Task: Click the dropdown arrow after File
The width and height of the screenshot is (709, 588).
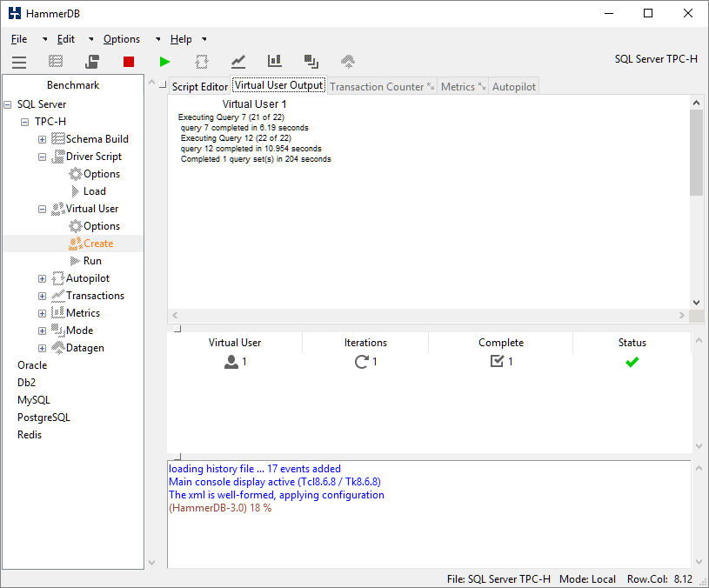Action: [44, 39]
